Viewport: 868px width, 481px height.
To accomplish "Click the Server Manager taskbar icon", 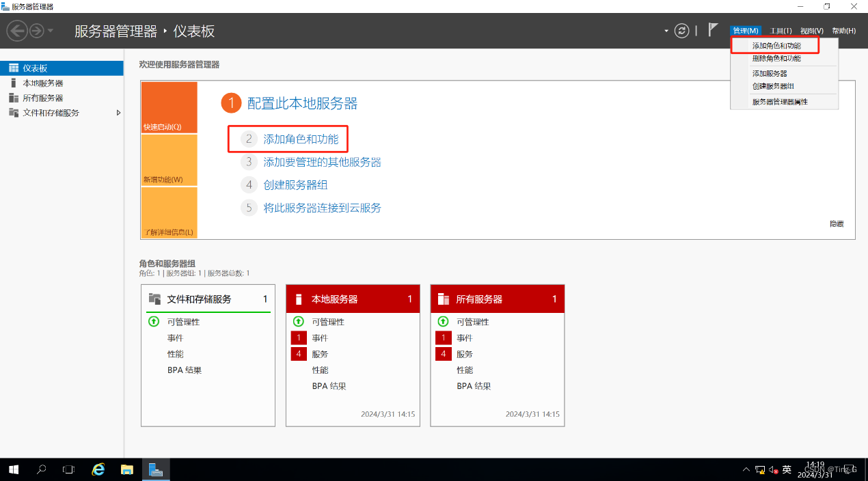I will [156, 469].
